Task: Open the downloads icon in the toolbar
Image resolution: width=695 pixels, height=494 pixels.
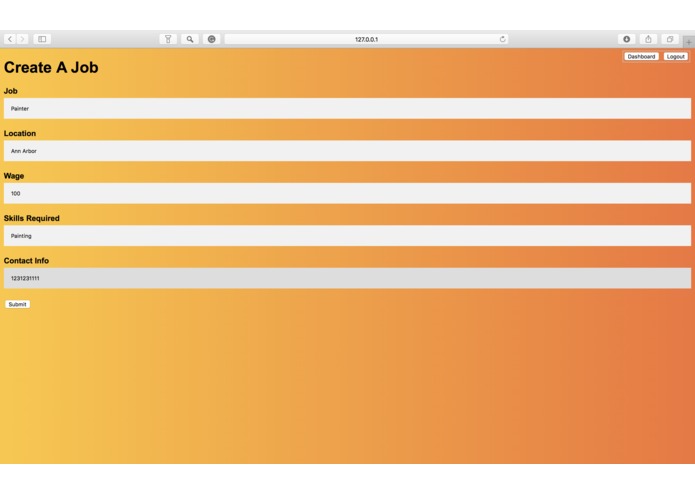Action: pos(626,39)
